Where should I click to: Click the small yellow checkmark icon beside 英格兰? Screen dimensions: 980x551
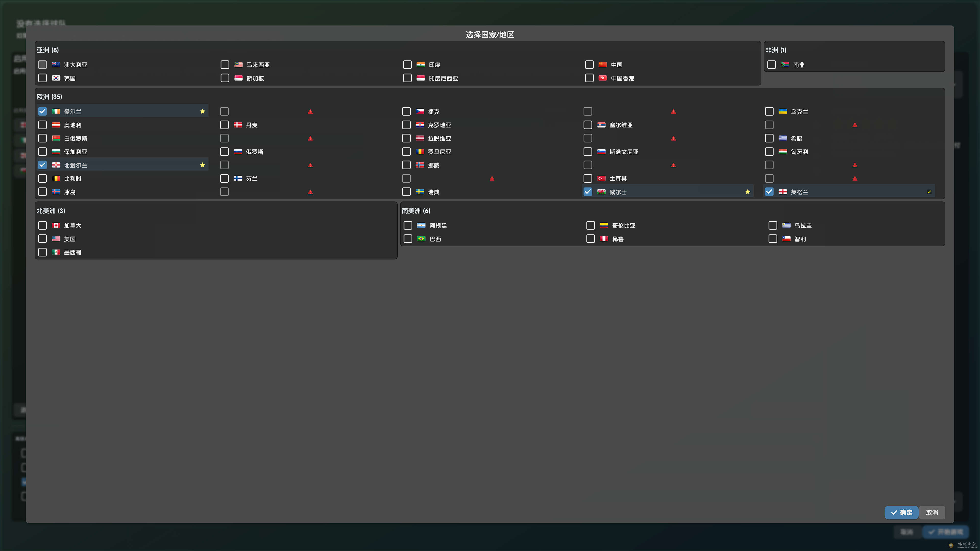[x=929, y=192]
